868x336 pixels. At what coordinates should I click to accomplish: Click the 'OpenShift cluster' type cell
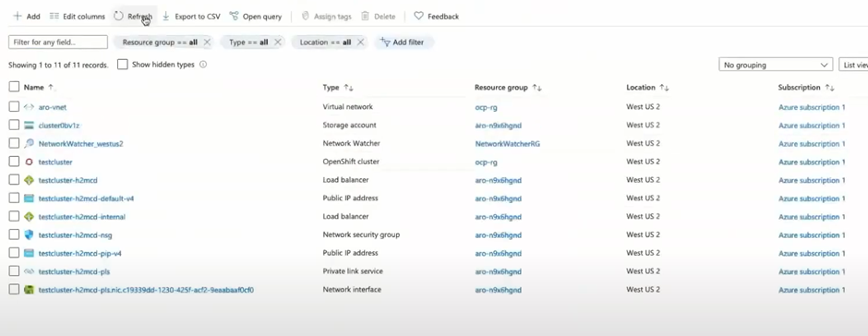click(351, 162)
